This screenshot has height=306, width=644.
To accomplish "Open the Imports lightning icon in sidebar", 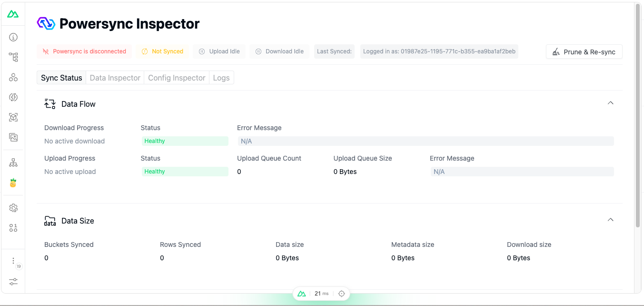I will coord(13,97).
